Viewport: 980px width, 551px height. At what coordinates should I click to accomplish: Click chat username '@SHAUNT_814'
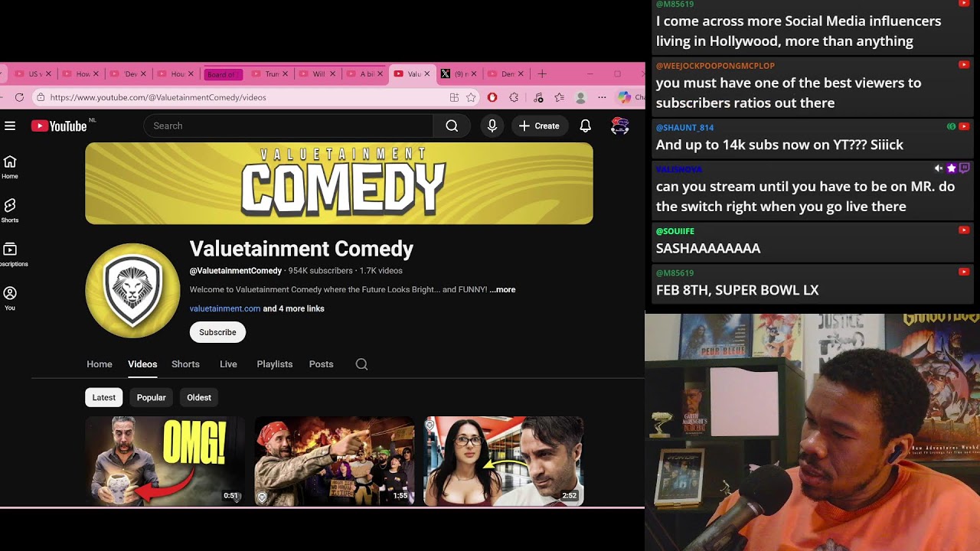pyautogui.click(x=684, y=128)
